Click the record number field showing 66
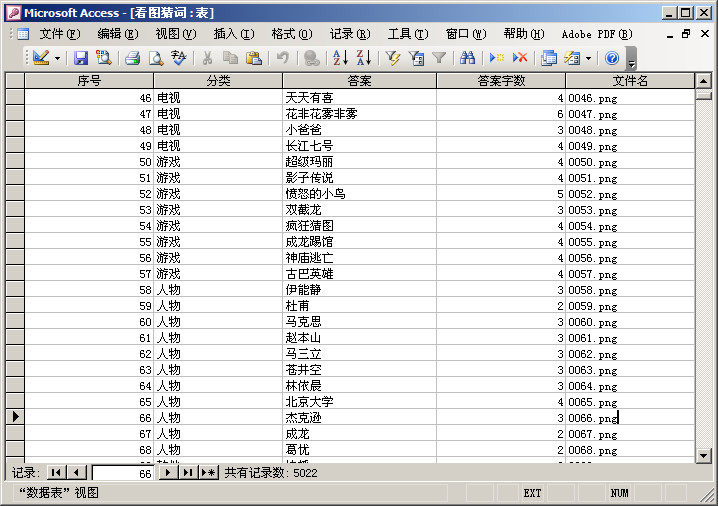 [123, 473]
